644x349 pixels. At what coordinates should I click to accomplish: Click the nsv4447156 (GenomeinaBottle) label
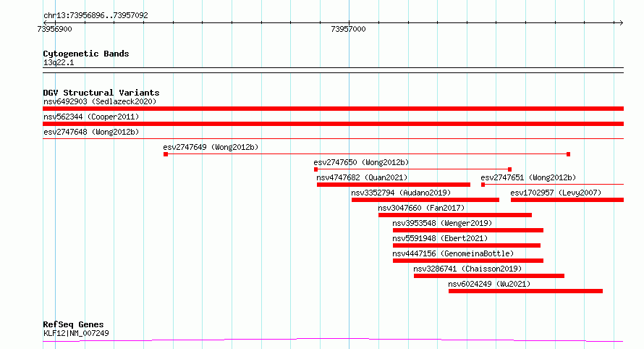click(x=453, y=253)
